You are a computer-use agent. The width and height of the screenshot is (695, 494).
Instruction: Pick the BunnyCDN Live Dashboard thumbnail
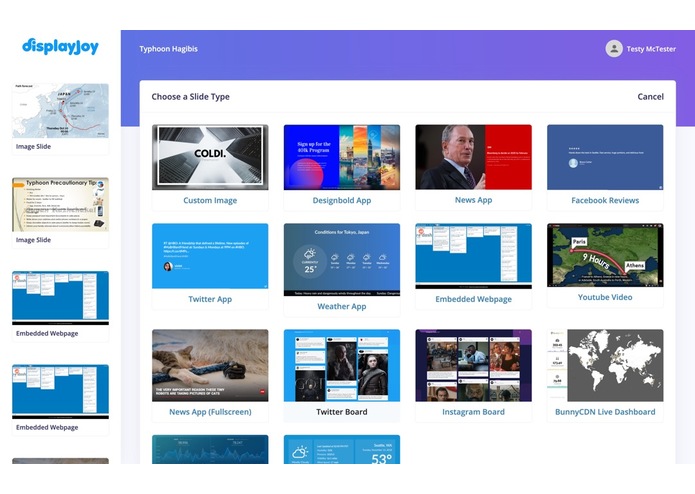pos(605,366)
